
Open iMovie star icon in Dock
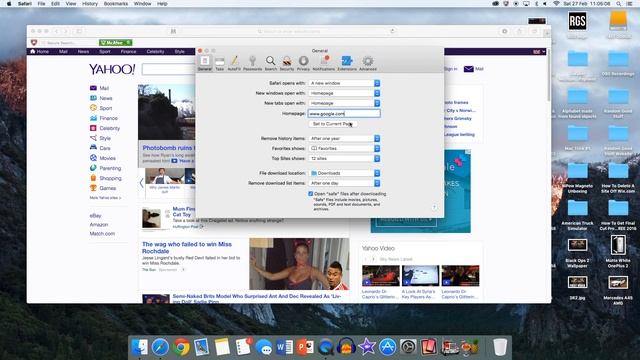tap(367, 347)
